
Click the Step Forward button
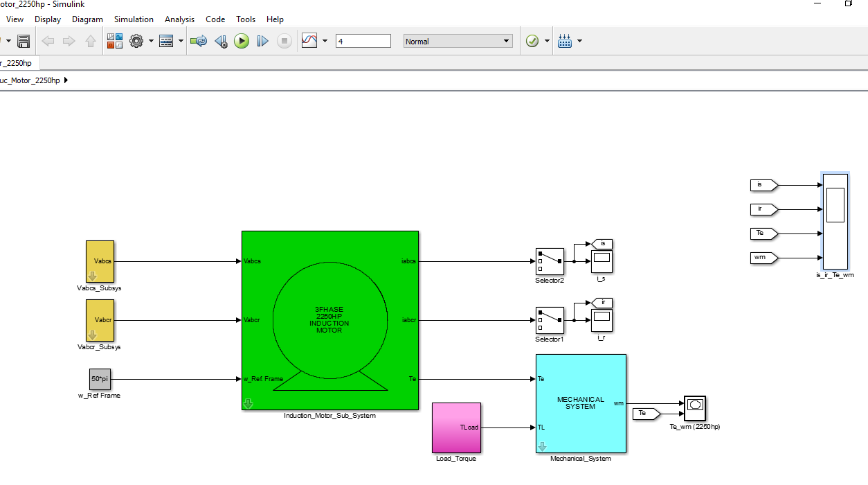point(262,42)
